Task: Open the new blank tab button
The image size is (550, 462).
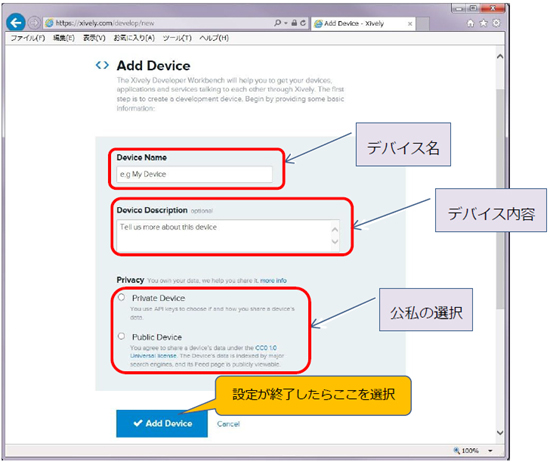Action: point(423,24)
